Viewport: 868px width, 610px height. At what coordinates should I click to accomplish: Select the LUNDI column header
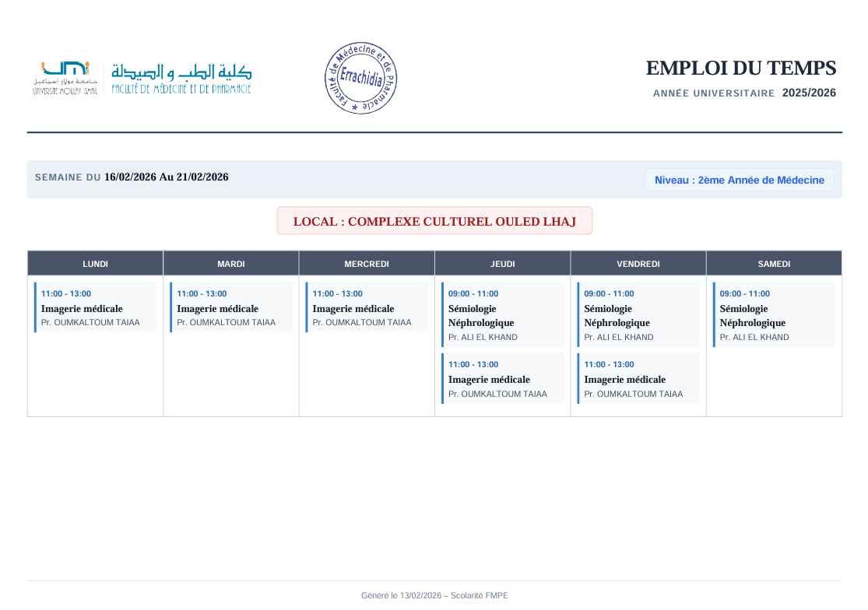[95, 264]
